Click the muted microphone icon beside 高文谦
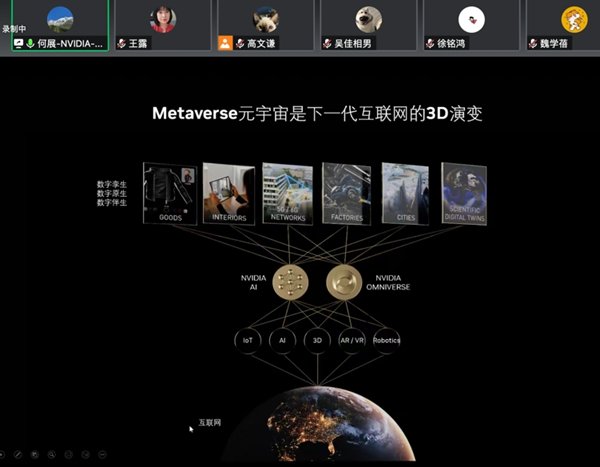This screenshot has height=467, width=600. click(x=240, y=43)
